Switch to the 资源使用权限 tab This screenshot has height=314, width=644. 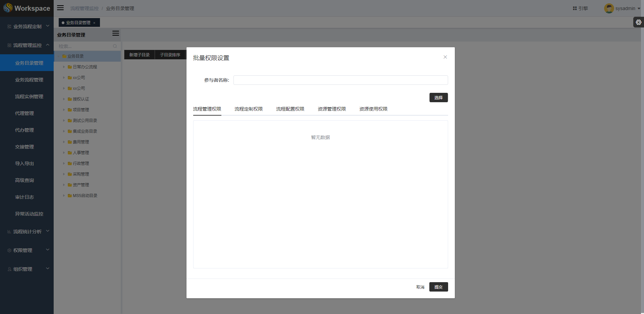373,109
